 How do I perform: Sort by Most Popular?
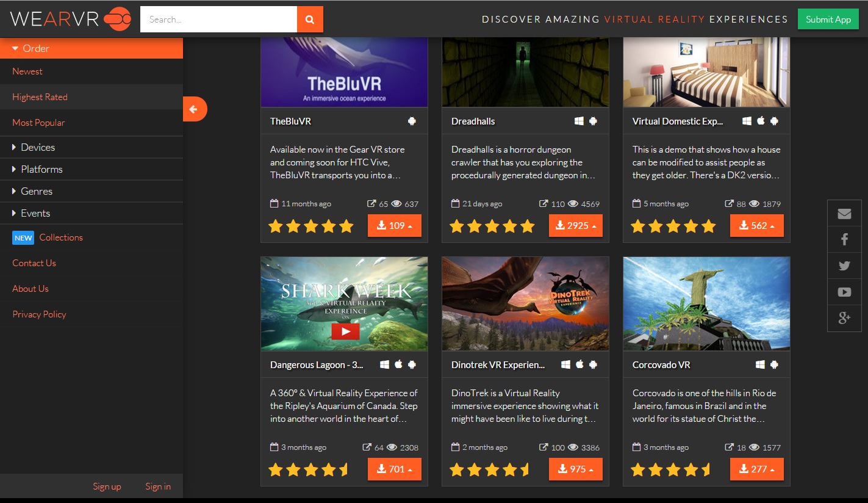click(38, 123)
